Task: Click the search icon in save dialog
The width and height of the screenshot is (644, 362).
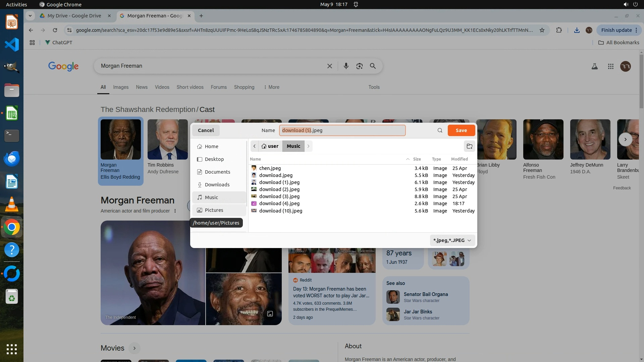Action: (440, 130)
